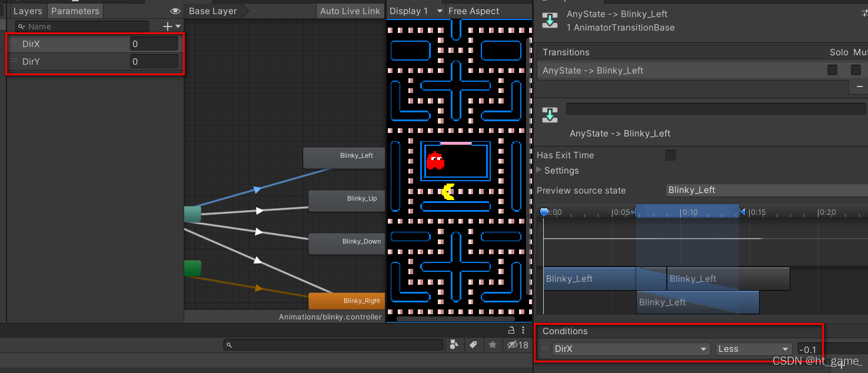Toggle the eye icon in Animator parameters panel
Image resolution: width=868 pixels, height=373 pixels.
(x=175, y=11)
